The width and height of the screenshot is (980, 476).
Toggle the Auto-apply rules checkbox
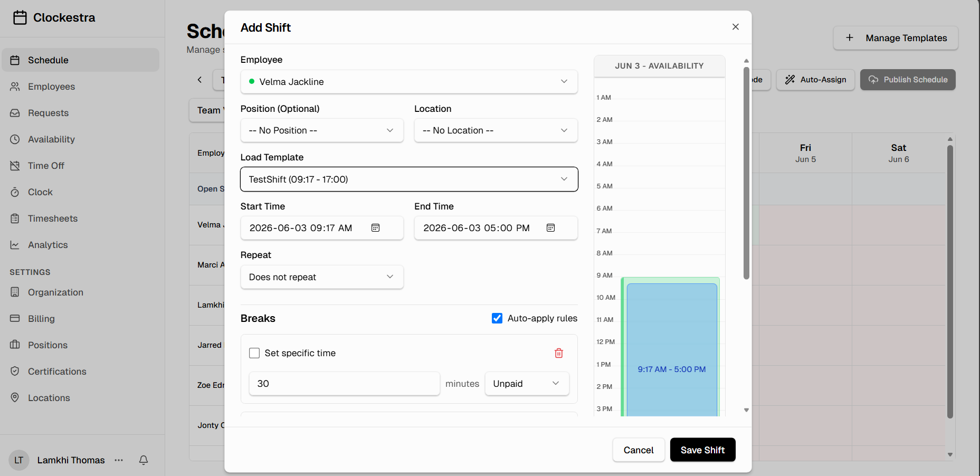pyautogui.click(x=497, y=318)
